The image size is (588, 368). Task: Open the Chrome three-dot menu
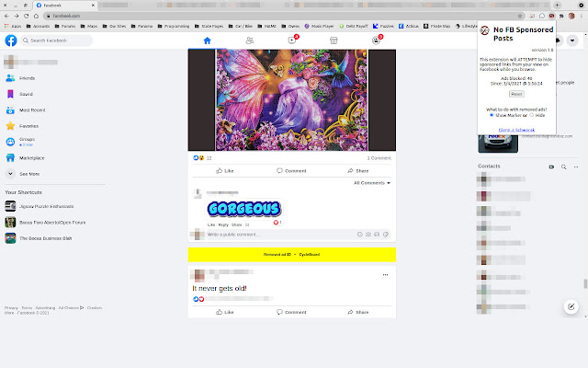tap(582, 16)
